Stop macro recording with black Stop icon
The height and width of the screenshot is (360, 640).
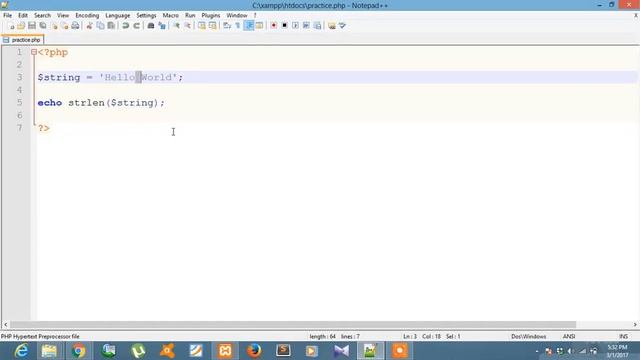[284, 26]
